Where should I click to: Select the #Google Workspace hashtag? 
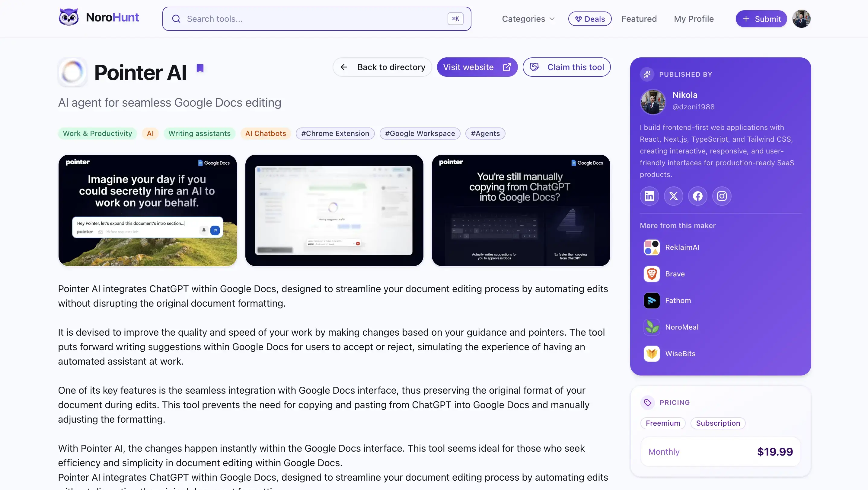point(420,134)
